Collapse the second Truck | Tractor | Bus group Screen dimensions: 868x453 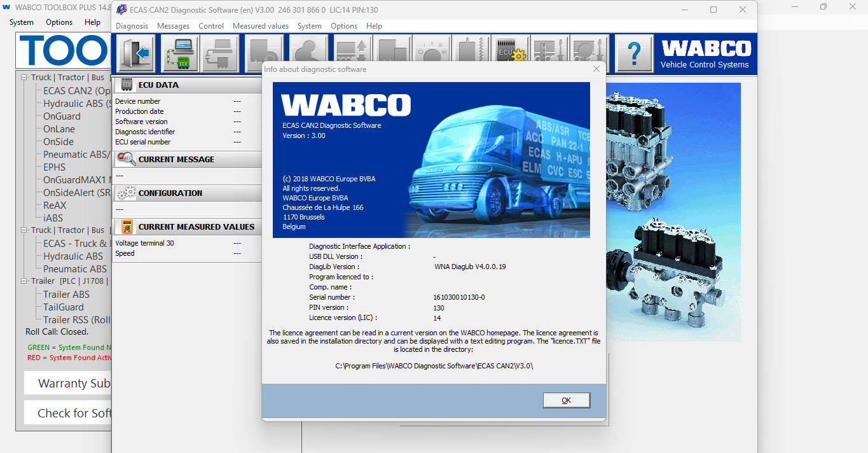(x=24, y=230)
